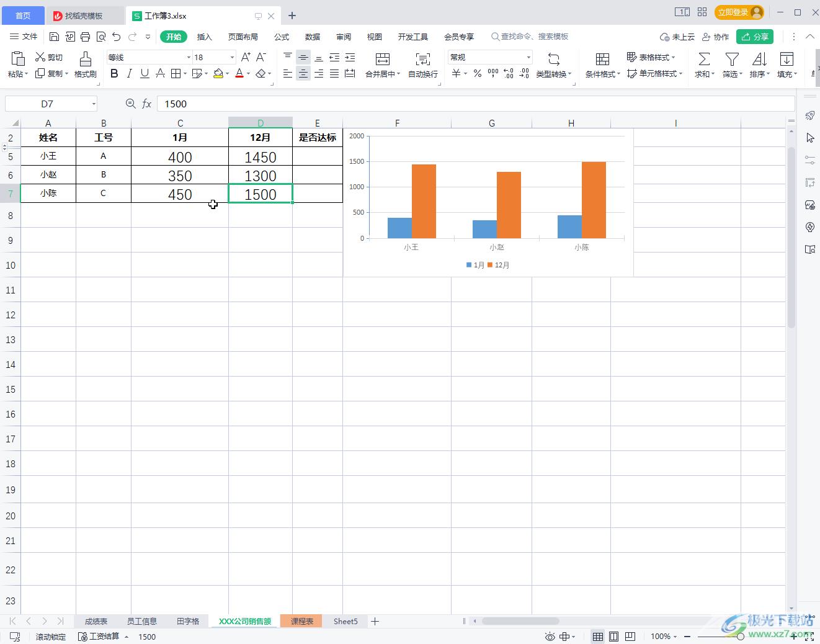Open the 文件 menu
The height and width of the screenshot is (644, 820).
point(24,37)
